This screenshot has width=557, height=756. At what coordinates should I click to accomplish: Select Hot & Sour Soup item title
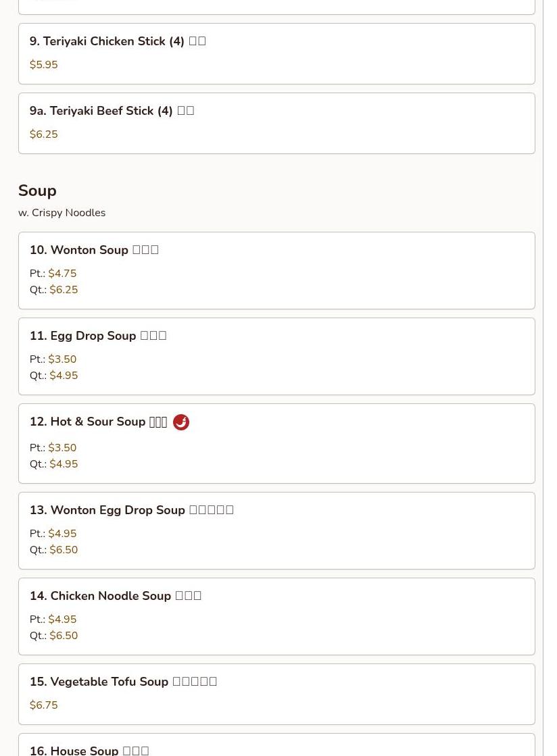click(99, 422)
